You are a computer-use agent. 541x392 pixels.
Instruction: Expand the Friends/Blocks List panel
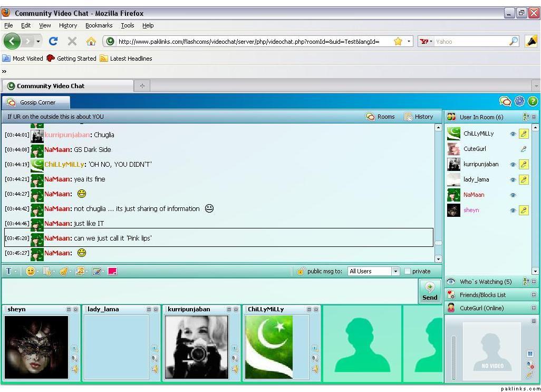pyautogui.click(x=534, y=295)
